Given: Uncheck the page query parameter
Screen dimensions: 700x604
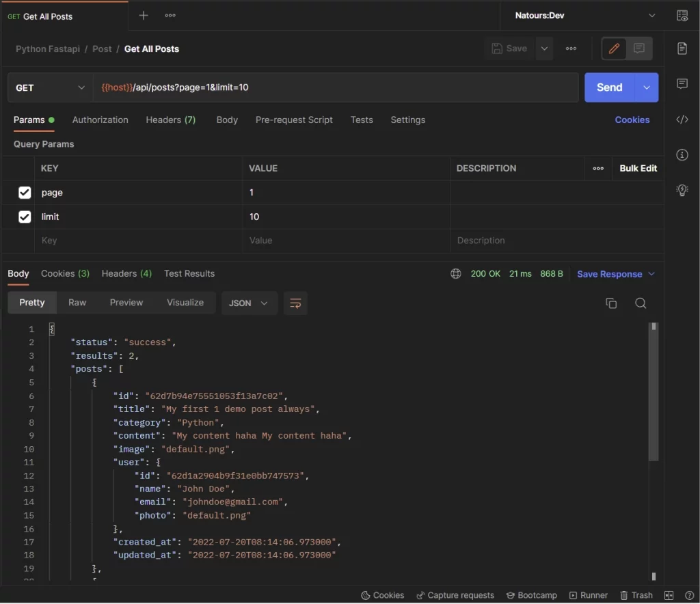Looking at the screenshot, I should point(25,193).
